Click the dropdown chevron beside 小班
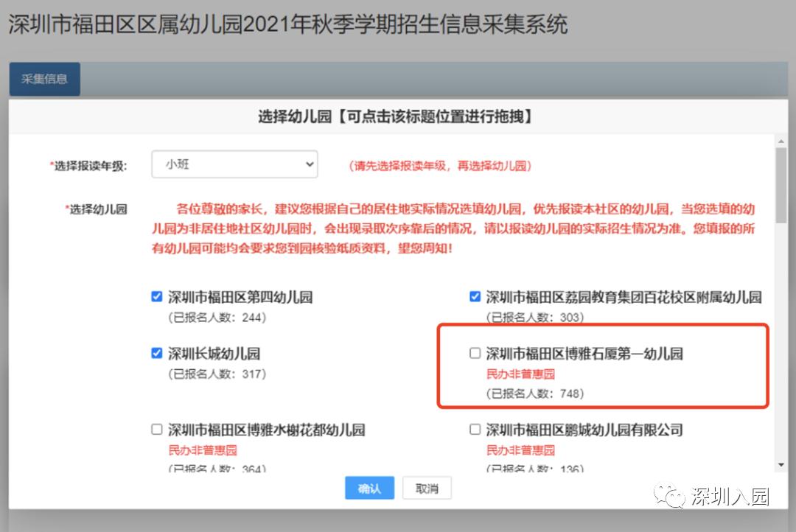Screen dimensions: 796x532 tap(310, 164)
